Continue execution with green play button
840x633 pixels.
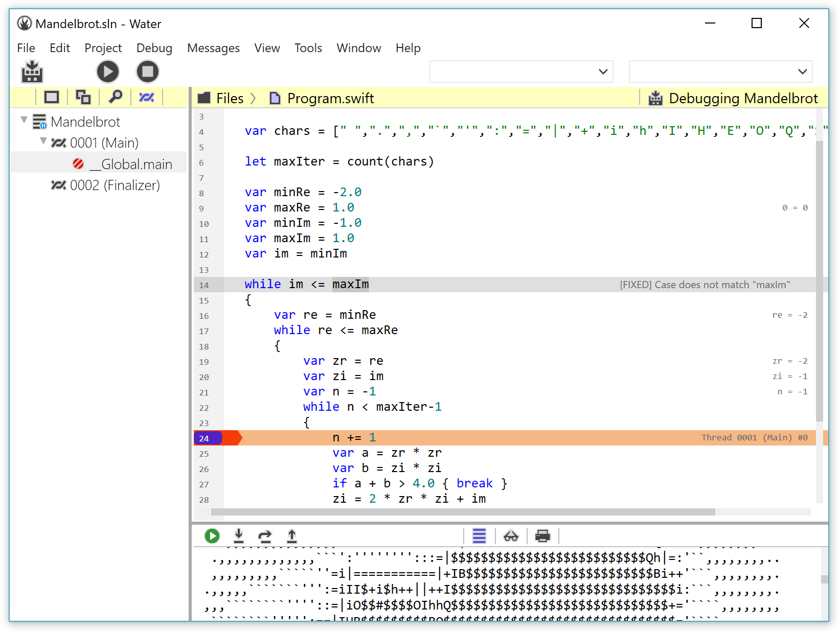coord(212,536)
